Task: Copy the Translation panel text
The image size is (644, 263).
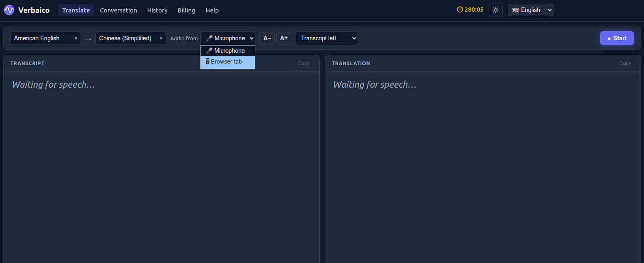Action: coord(625,63)
